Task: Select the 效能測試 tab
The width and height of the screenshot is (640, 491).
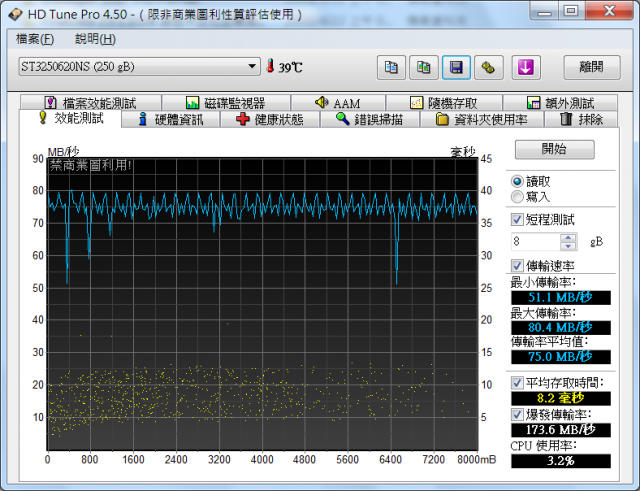Action: click(70, 118)
